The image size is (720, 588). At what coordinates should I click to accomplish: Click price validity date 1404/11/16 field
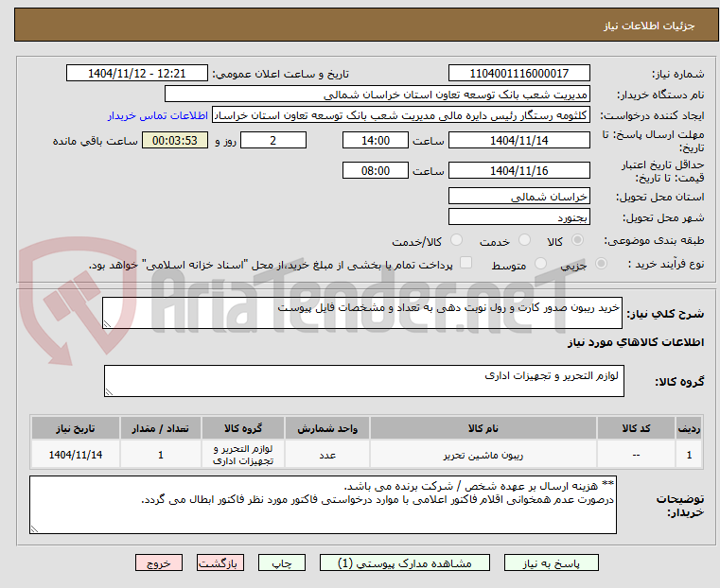[x=518, y=170]
